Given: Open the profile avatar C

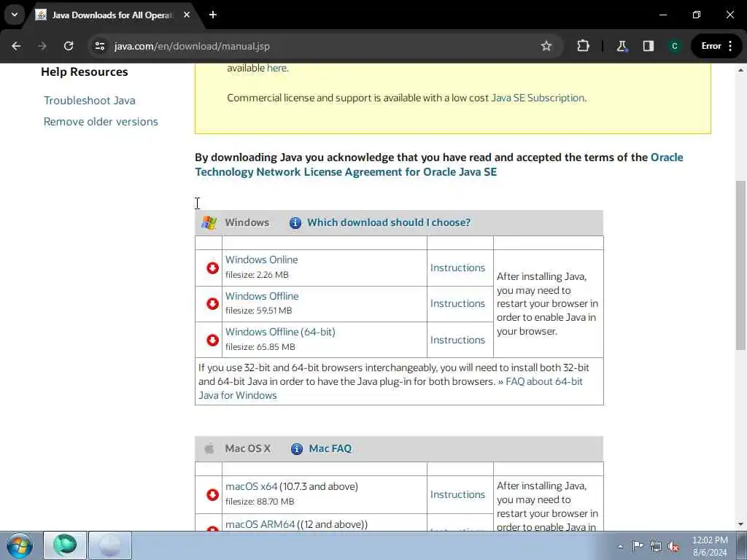Looking at the screenshot, I should (x=674, y=46).
